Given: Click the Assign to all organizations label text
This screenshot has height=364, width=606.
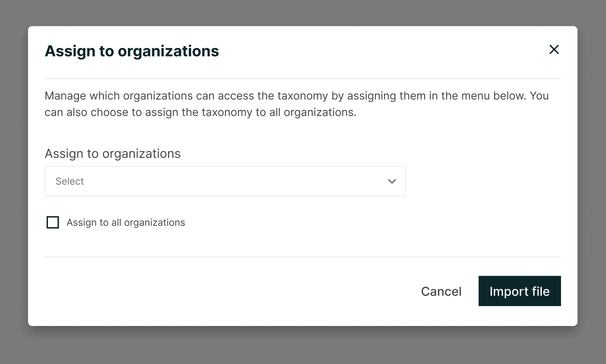Looking at the screenshot, I should (x=125, y=222).
